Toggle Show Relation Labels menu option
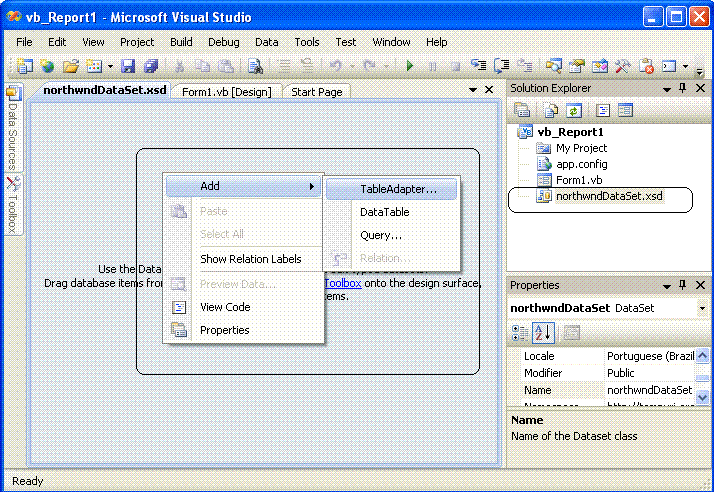 (250, 259)
